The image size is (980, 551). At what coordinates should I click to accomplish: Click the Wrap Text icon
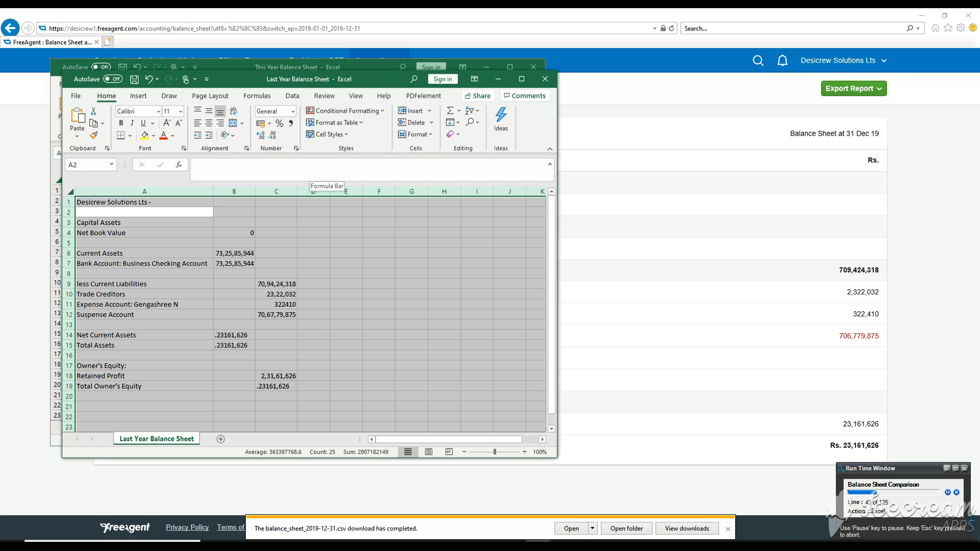coord(234,111)
